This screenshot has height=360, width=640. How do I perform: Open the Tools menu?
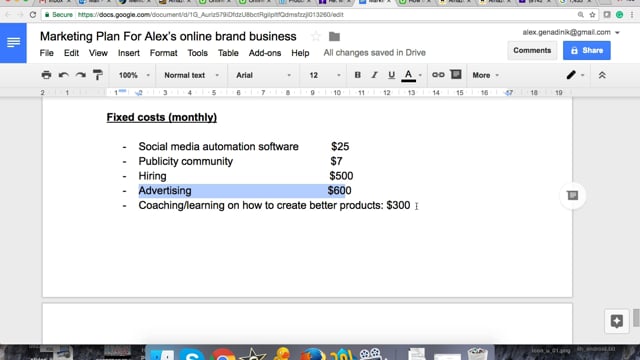pyautogui.click(x=198, y=53)
